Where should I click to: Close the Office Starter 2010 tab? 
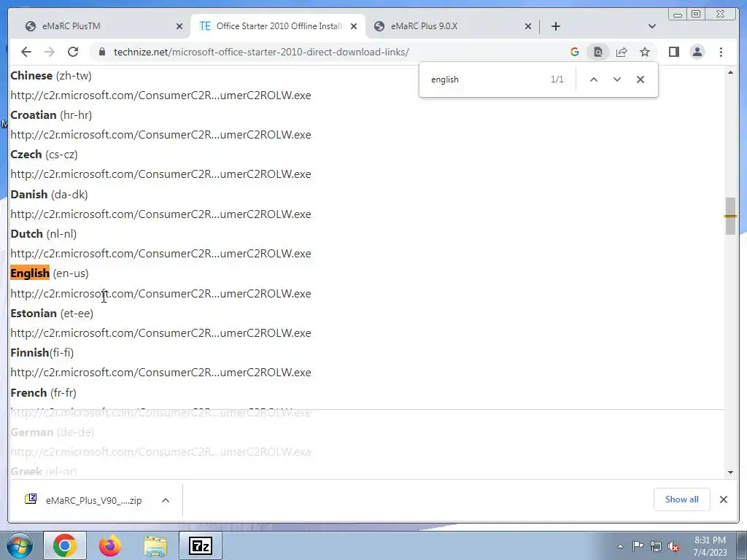click(354, 26)
